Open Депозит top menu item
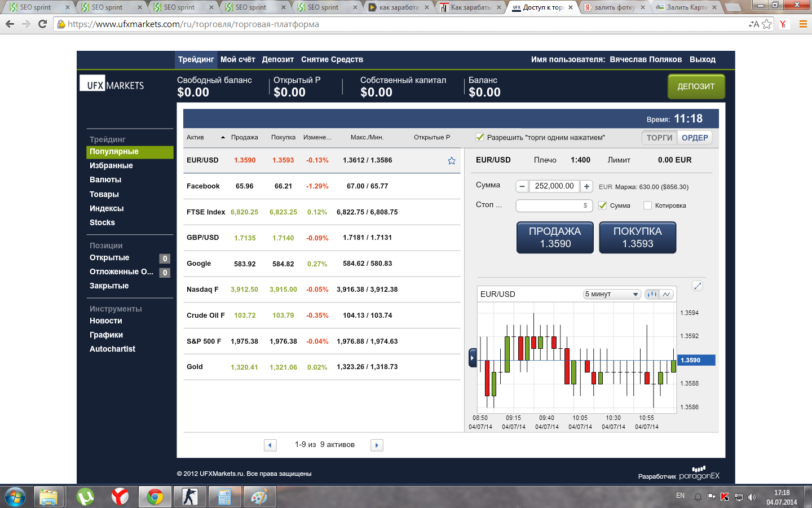Viewport: 812px width, 508px height. 278,59
